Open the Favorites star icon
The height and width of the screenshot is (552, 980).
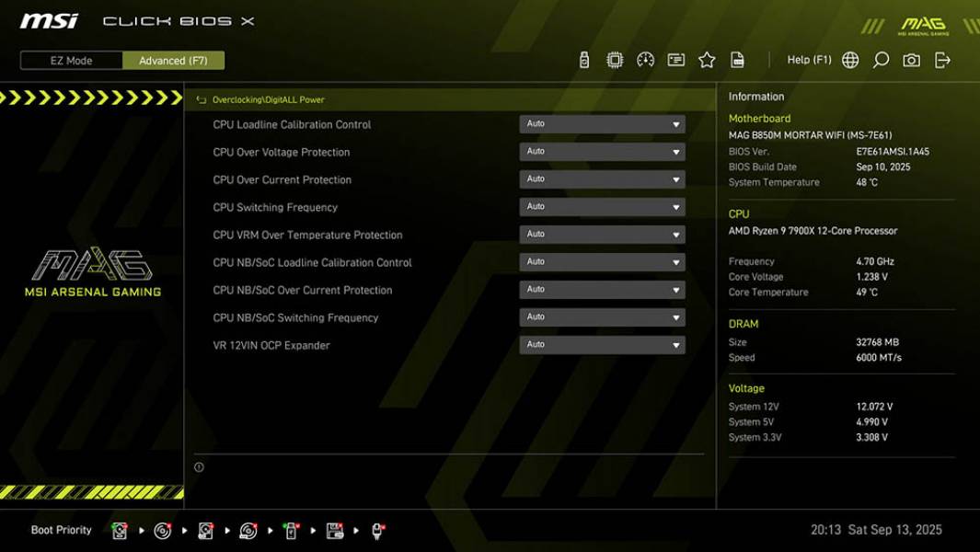tap(708, 58)
